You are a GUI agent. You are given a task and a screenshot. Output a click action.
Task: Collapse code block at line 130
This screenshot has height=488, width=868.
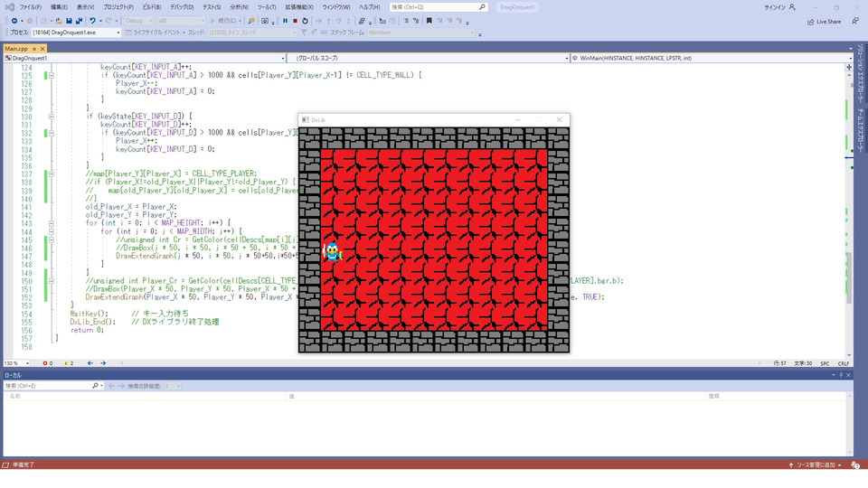click(x=52, y=117)
